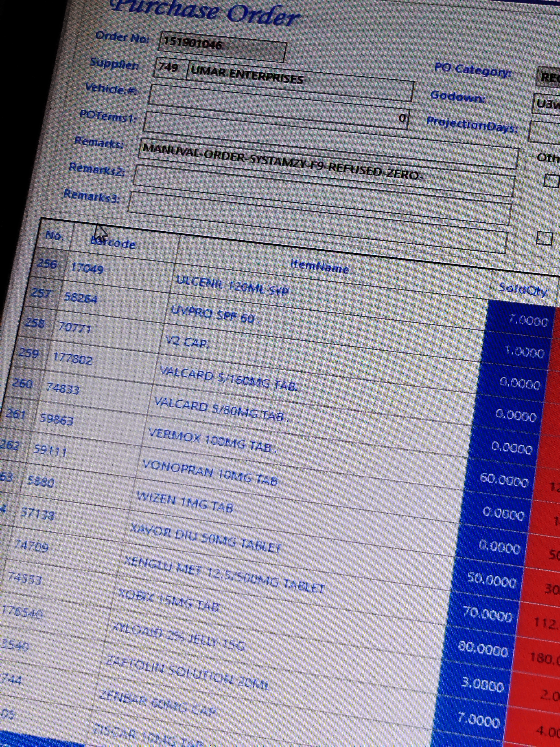Open the PO Category dropdown
The height and width of the screenshot is (747, 560).
tap(550, 77)
